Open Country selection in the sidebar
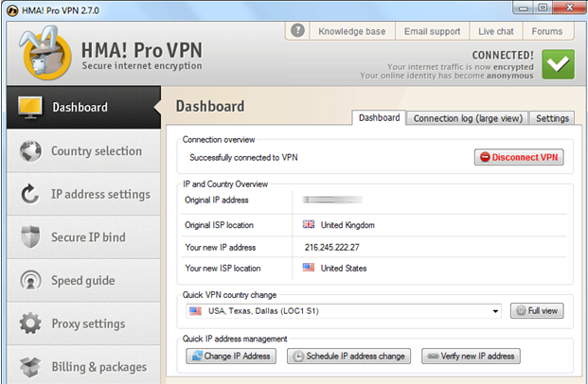 [83, 151]
